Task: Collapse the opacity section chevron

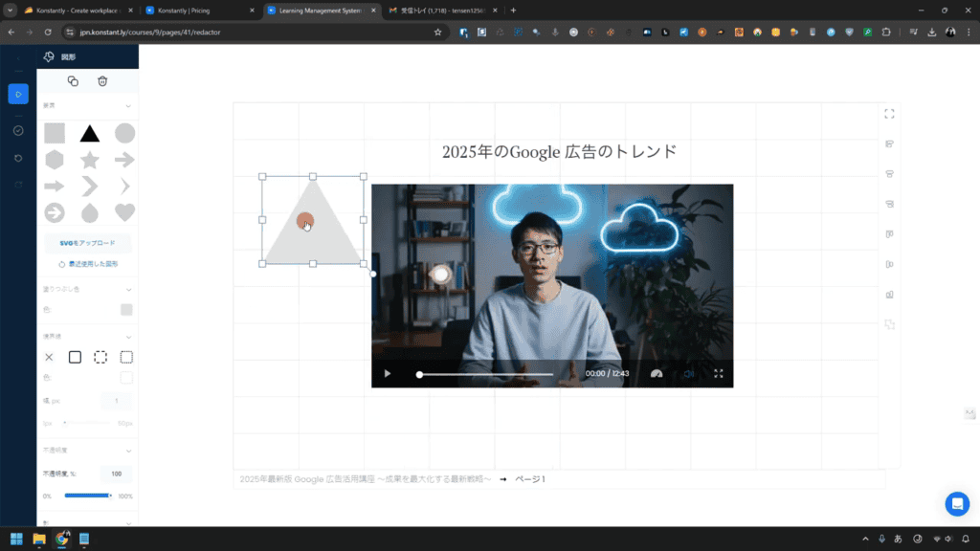Action: 128,451
